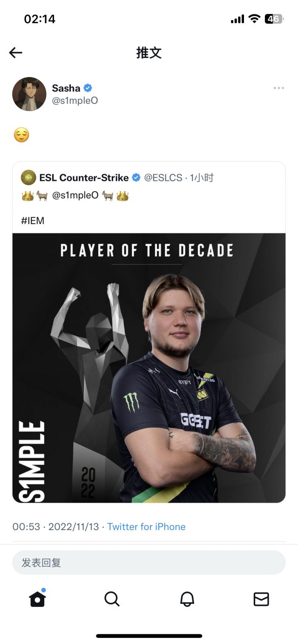The width and height of the screenshot is (298, 644).
Task: Tap the 发表回复 reply input field
Action: 149,562
